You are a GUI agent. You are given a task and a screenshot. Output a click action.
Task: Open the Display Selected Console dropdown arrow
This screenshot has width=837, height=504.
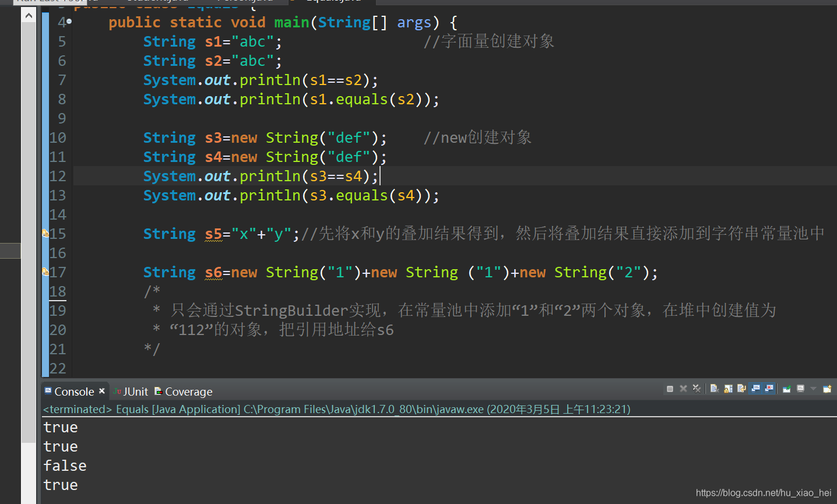pyautogui.click(x=813, y=389)
